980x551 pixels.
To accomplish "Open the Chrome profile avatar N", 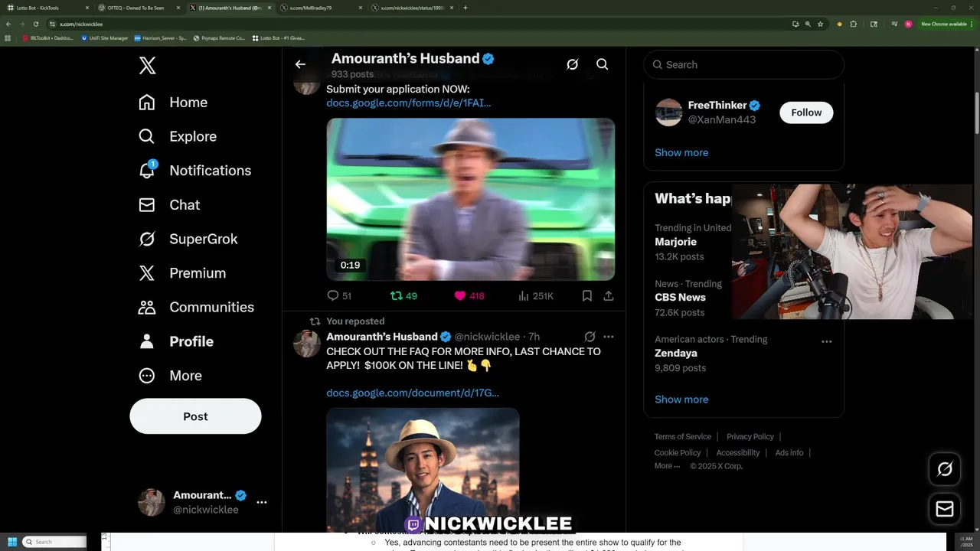I will pyautogui.click(x=908, y=24).
